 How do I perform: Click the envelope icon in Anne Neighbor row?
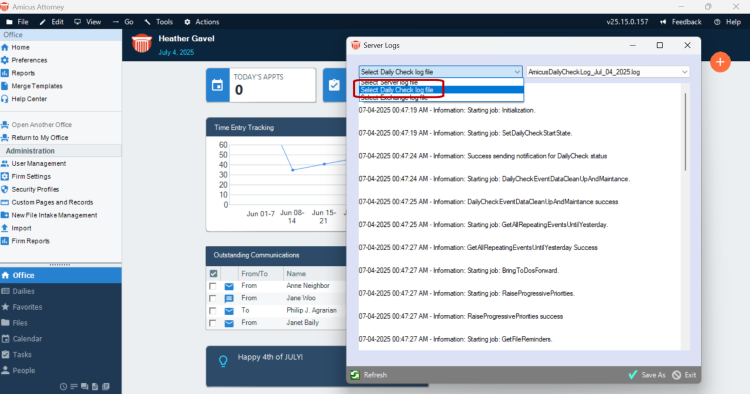229,286
